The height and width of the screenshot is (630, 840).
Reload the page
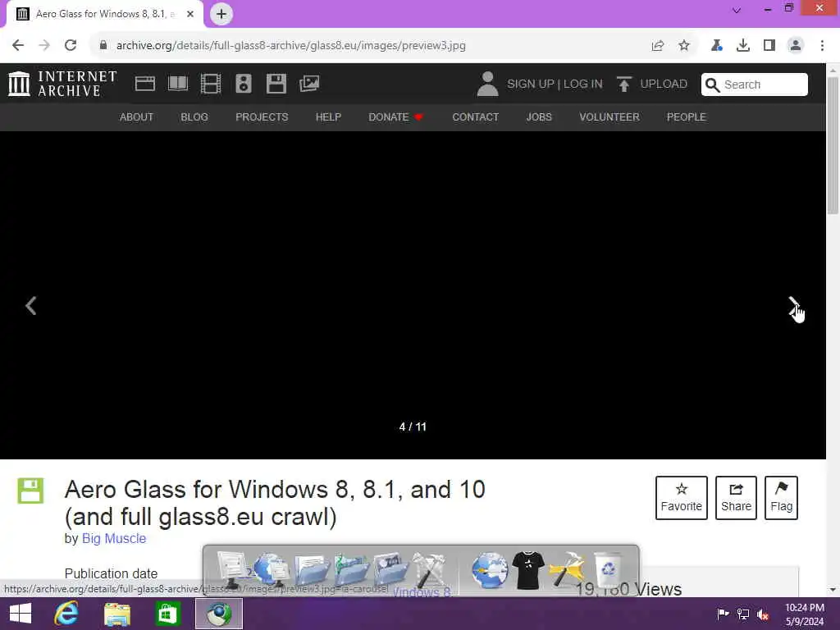click(71, 45)
